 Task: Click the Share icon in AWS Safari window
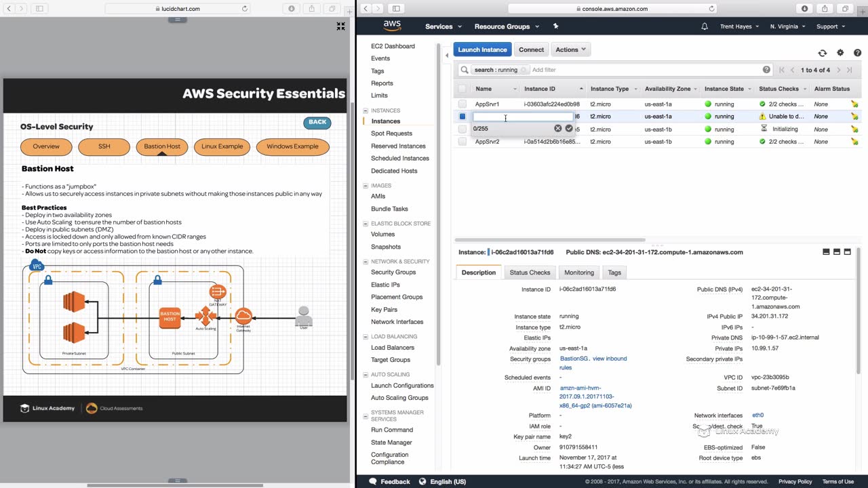825,9
